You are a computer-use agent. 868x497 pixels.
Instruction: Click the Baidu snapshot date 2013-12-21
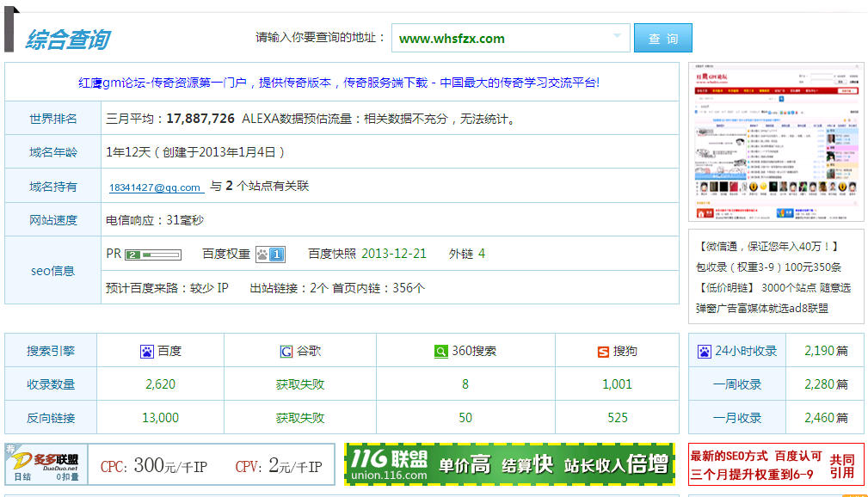pos(393,254)
